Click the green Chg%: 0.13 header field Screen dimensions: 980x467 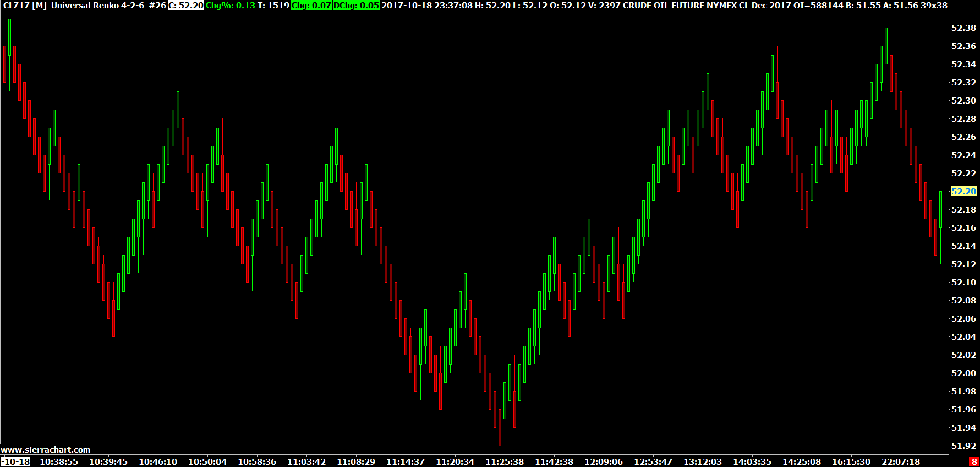tap(231, 5)
